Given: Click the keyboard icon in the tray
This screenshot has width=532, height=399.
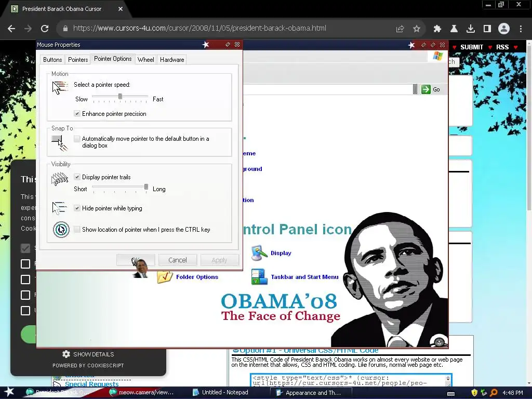Looking at the screenshot, I should (x=451, y=393).
